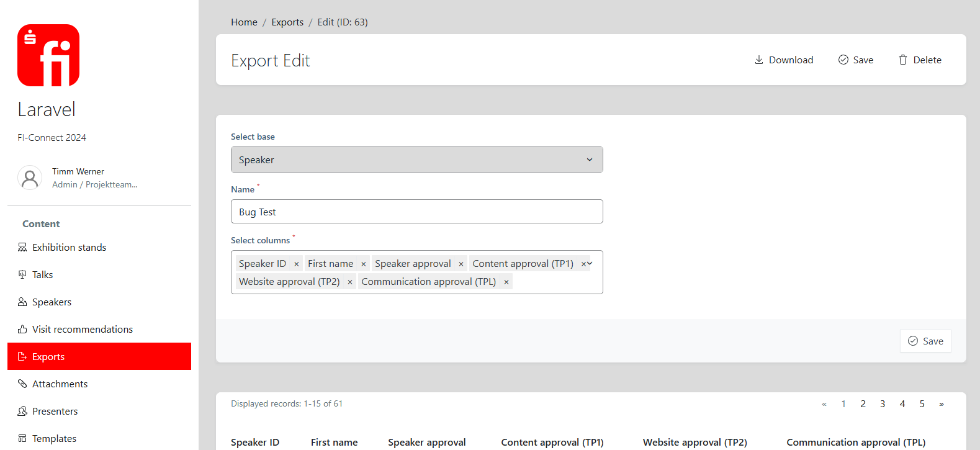Click the header Save checkmark icon

[843, 60]
